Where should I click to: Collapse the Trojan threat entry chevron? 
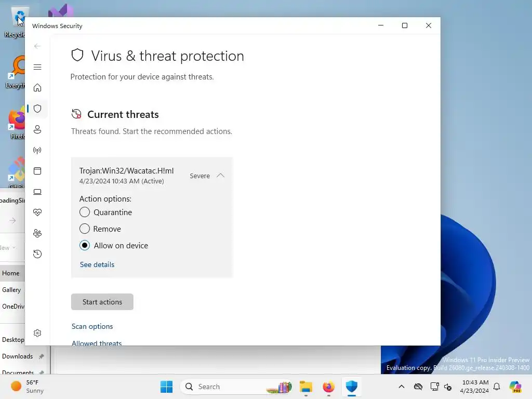click(220, 176)
